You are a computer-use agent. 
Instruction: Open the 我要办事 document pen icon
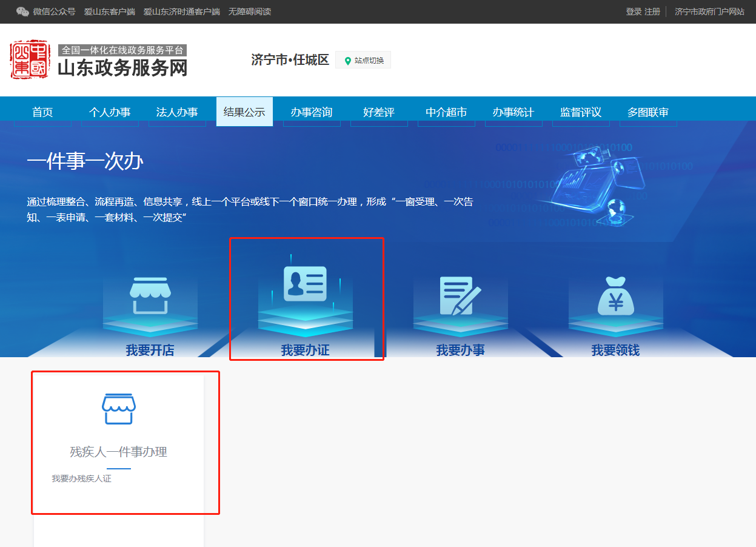coord(460,295)
